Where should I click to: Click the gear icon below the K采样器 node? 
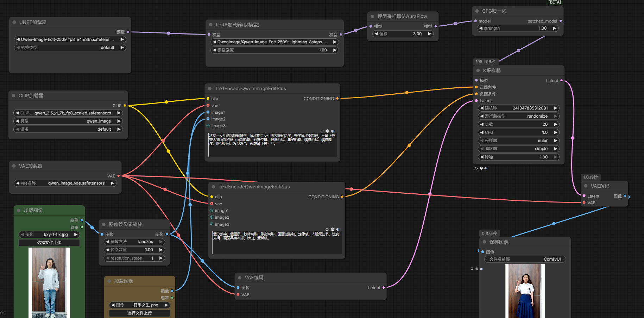pos(481,168)
